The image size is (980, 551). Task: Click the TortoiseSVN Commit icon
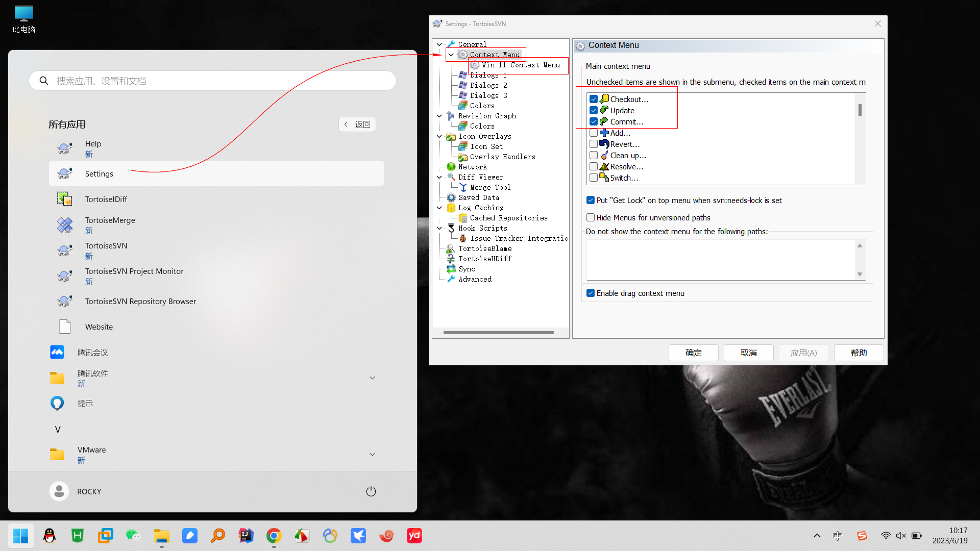point(604,121)
